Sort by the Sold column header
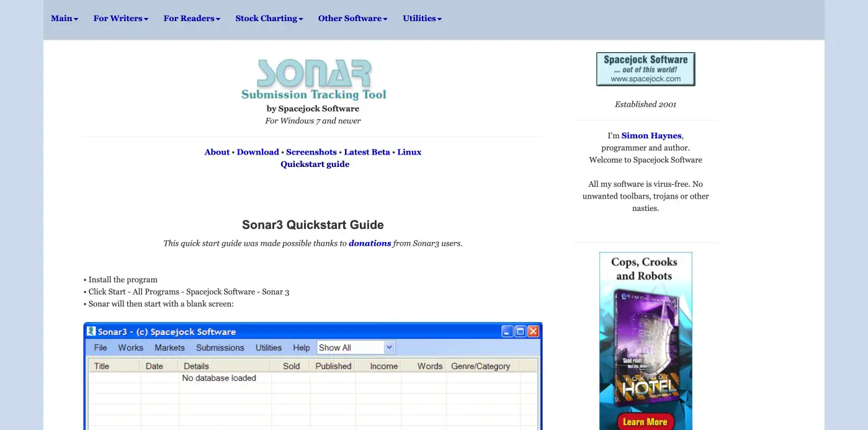Image resolution: width=868 pixels, height=430 pixels. [291, 366]
